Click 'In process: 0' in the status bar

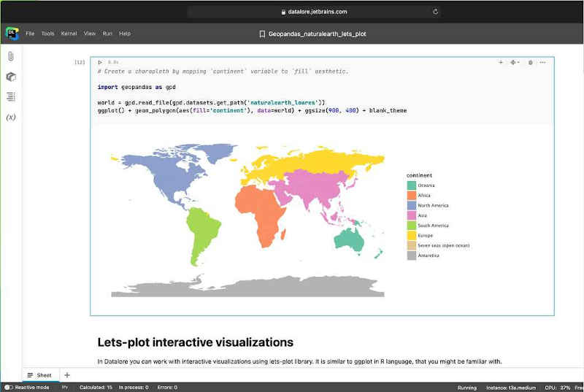pyautogui.click(x=134, y=387)
